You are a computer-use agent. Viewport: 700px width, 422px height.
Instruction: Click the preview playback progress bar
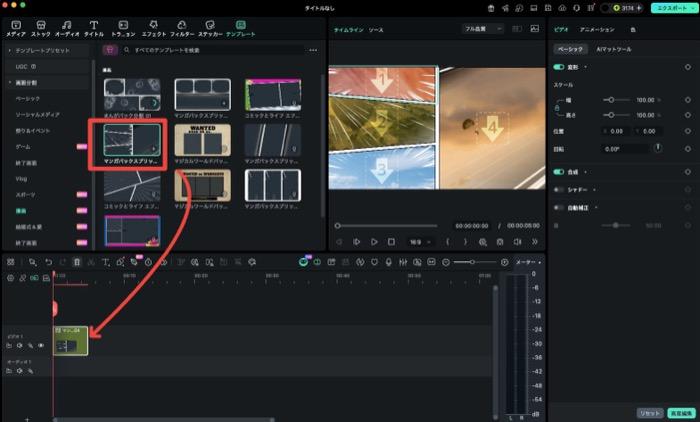(x=387, y=226)
